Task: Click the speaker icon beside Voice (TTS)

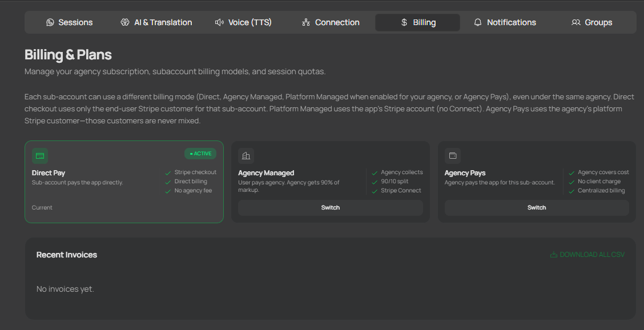Action: click(219, 23)
